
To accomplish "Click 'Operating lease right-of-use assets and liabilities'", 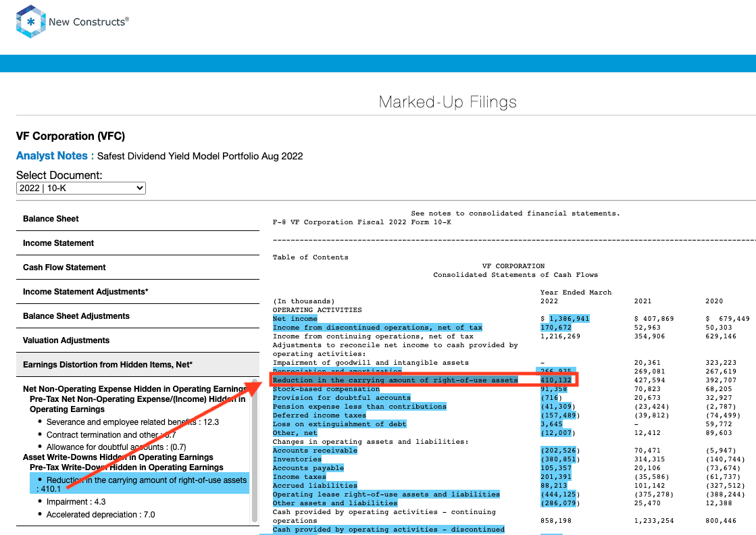I will click(x=386, y=494).
